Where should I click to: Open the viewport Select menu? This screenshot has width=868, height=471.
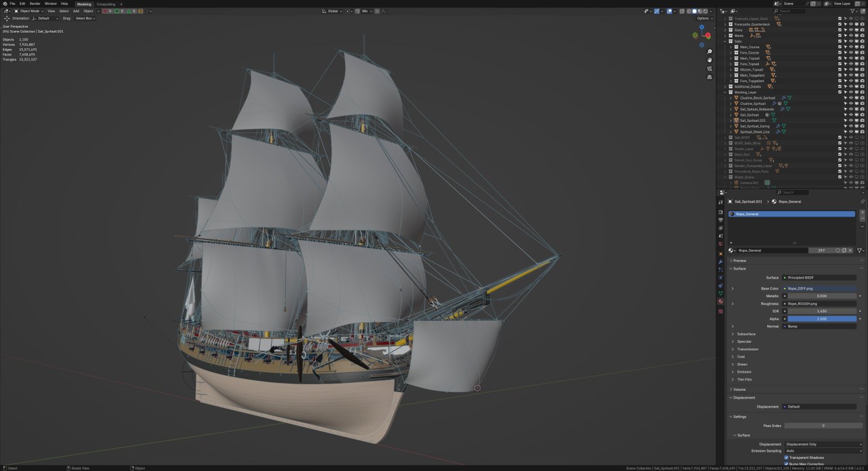(x=63, y=11)
